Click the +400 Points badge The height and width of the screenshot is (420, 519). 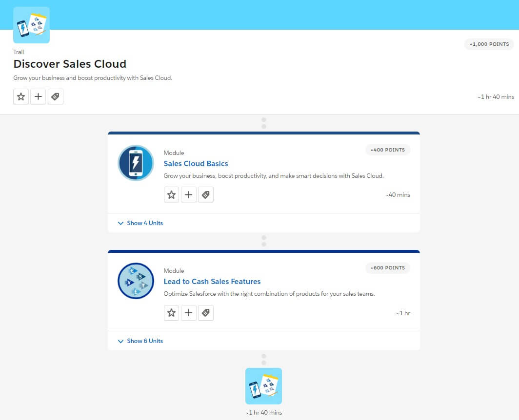[x=387, y=150]
